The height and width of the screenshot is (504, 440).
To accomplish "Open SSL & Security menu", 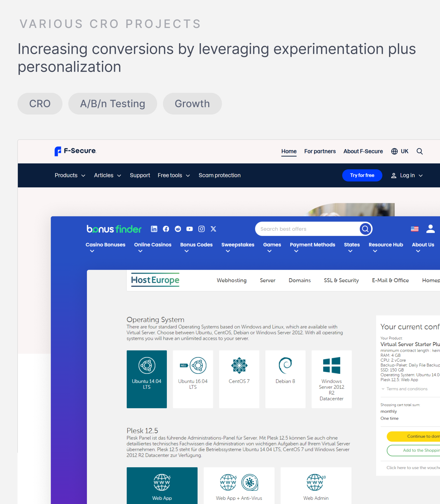I will pos(341,280).
